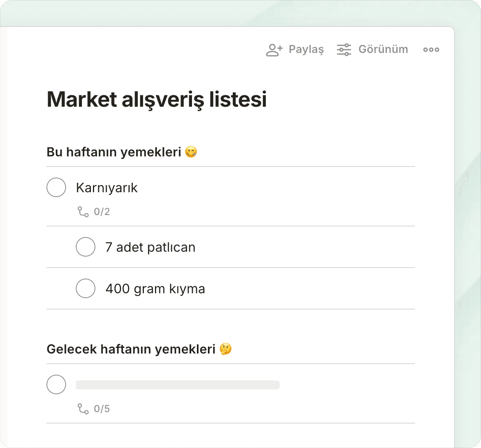The width and height of the screenshot is (481, 448).
Task: Select the Gelecek haftanın yemekleri section header
Action: coord(131,349)
